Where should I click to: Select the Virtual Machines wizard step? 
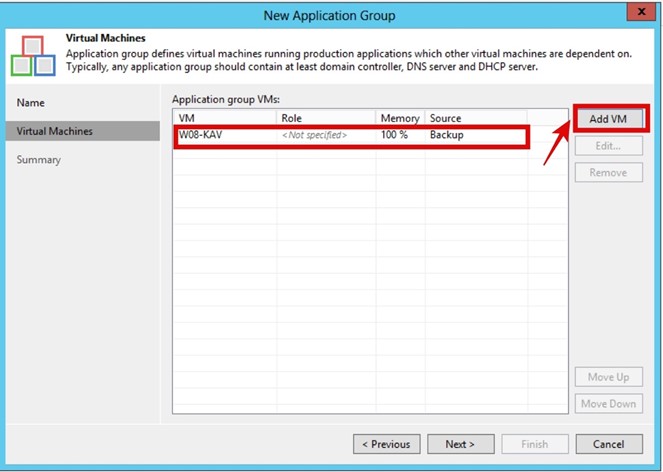coord(83,131)
